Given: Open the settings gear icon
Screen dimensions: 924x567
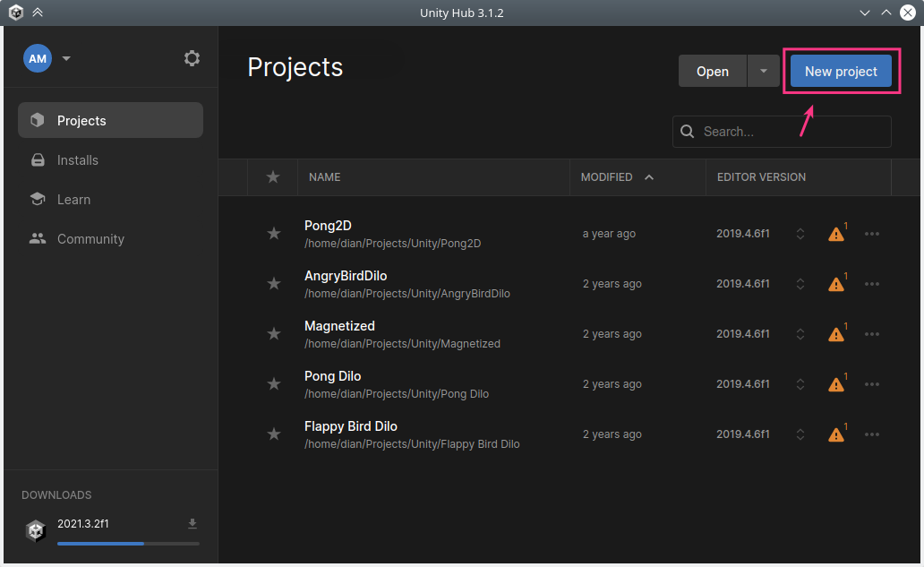Looking at the screenshot, I should (x=192, y=58).
